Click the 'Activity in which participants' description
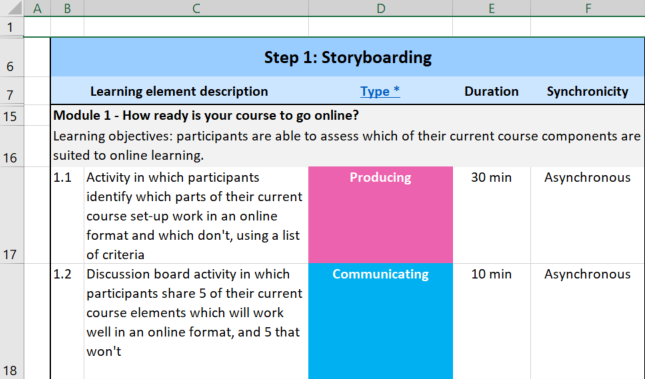The image size is (645, 379). click(196, 215)
